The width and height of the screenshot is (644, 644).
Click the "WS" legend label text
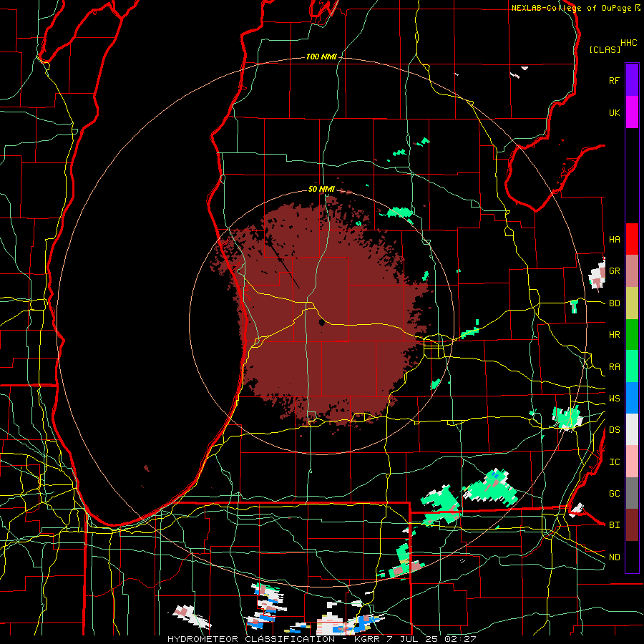tap(615, 399)
